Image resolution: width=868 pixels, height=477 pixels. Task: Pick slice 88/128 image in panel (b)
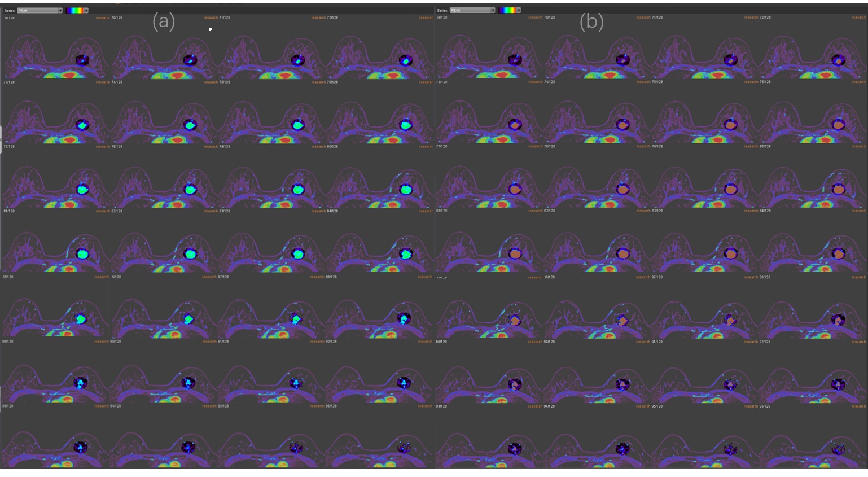click(813, 313)
